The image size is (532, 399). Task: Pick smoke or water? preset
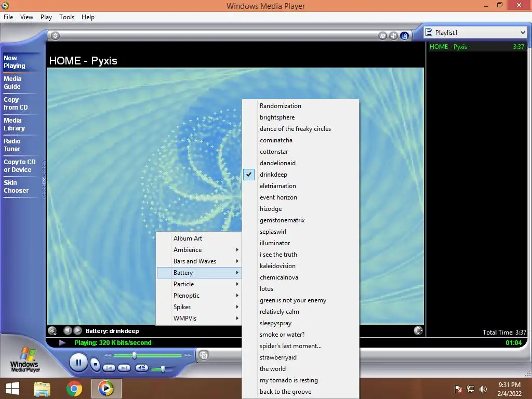[301, 335]
